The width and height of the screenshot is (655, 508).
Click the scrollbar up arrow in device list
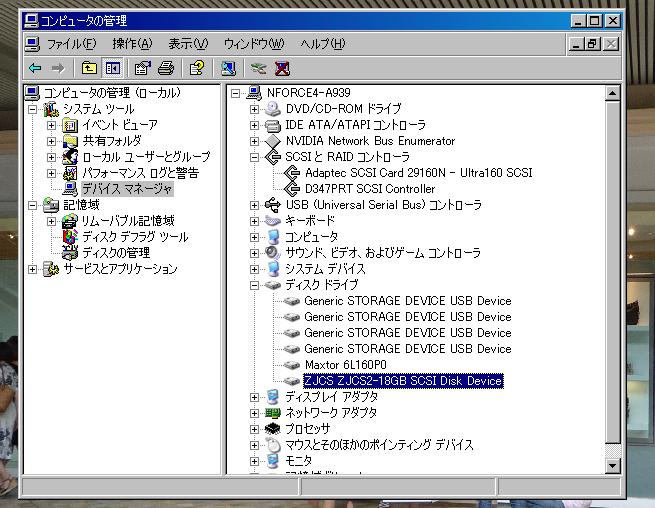[x=612, y=93]
